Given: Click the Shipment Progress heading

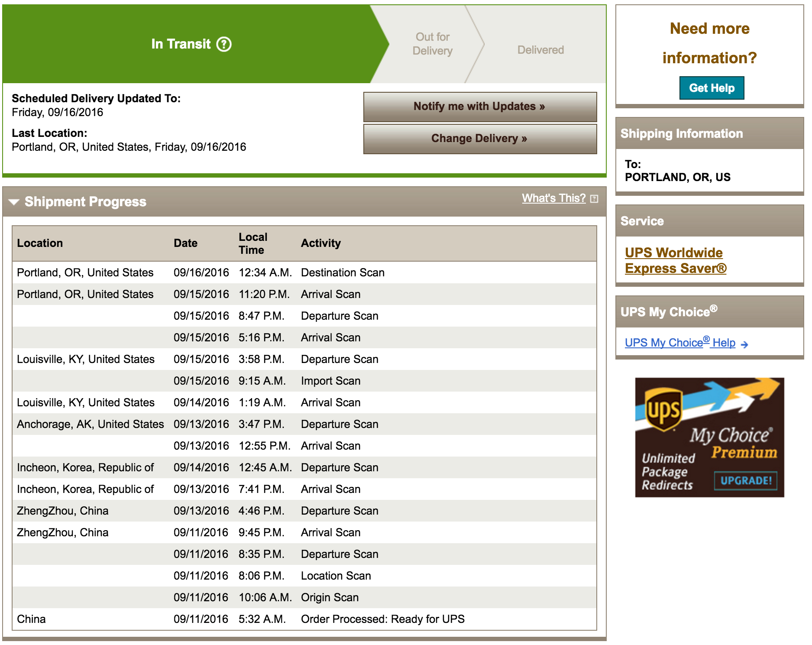Looking at the screenshot, I should click(85, 202).
